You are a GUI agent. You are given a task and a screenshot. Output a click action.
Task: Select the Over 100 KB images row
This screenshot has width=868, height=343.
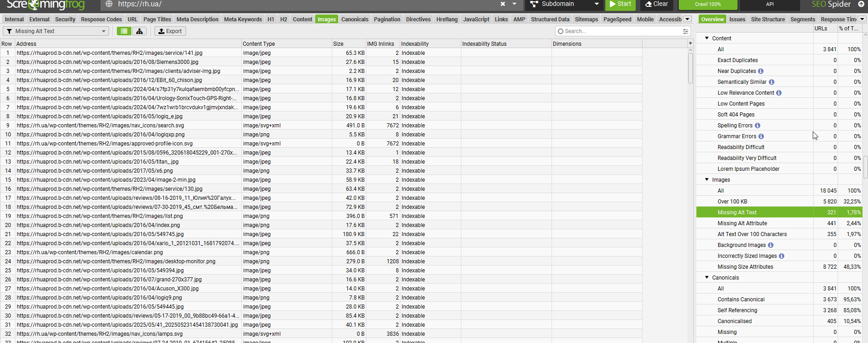coord(779,202)
